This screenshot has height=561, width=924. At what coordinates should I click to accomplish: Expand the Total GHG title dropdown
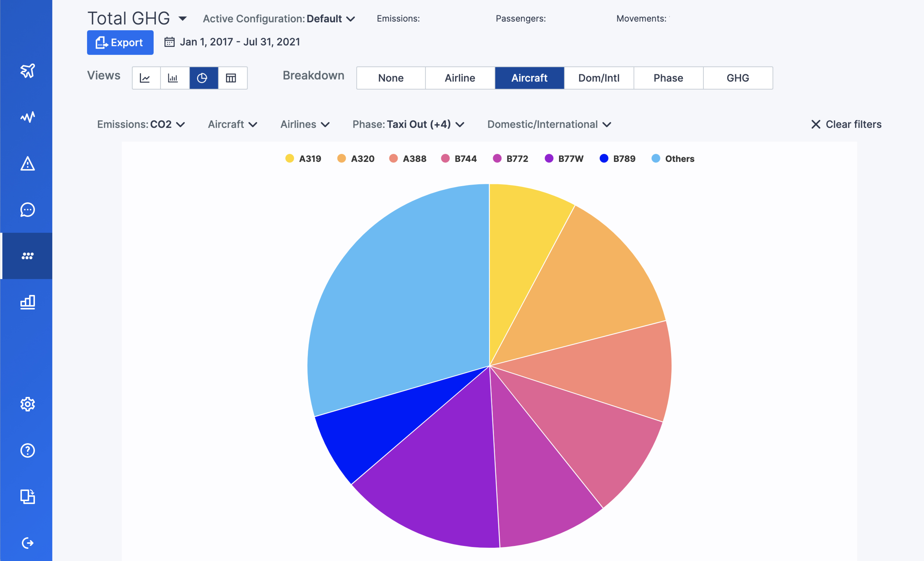(x=182, y=19)
